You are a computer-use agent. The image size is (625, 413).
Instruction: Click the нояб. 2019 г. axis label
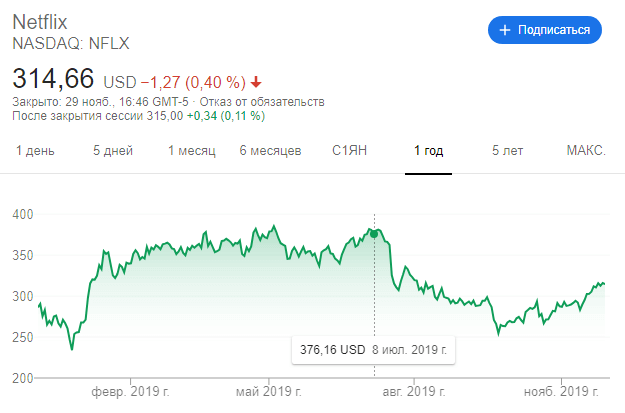coord(561,392)
